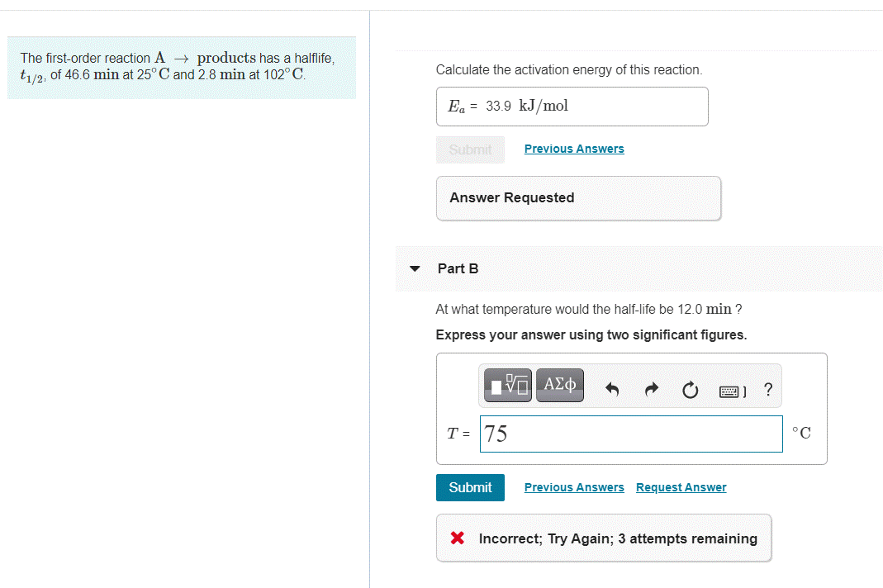Select the temperature input showing 75
The width and height of the screenshot is (883, 588).
click(631, 433)
